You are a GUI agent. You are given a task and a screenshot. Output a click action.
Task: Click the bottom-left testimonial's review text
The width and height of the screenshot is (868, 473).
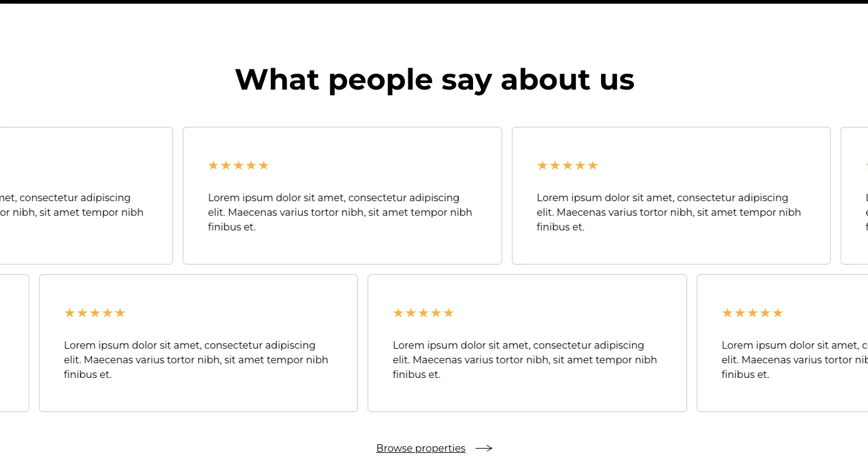point(196,360)
